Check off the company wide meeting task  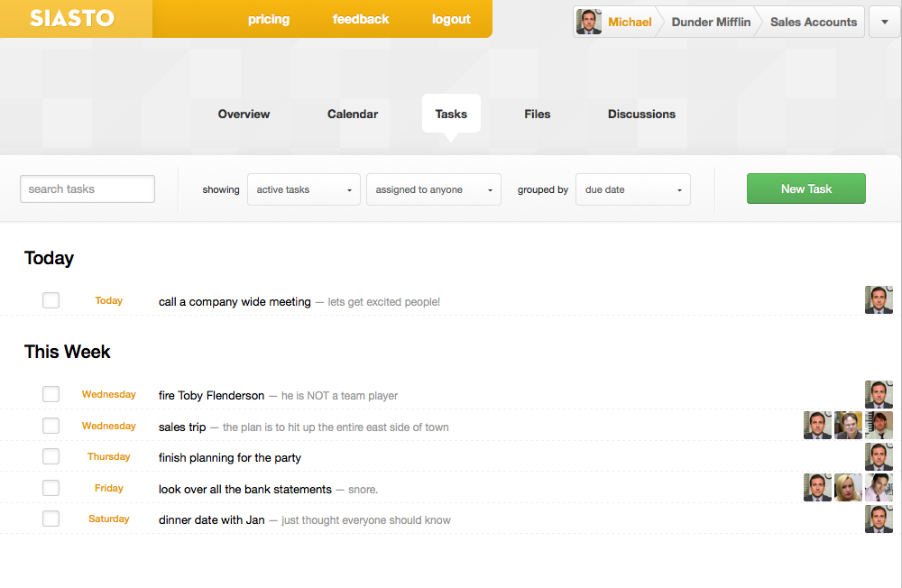click(51, 300)
